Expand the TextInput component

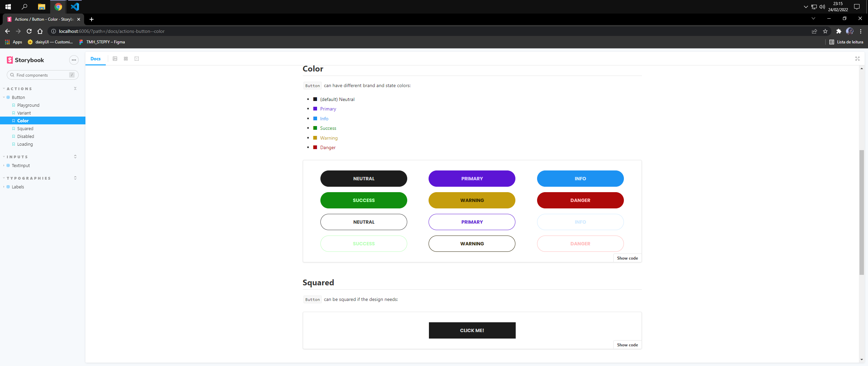(21, 165)
